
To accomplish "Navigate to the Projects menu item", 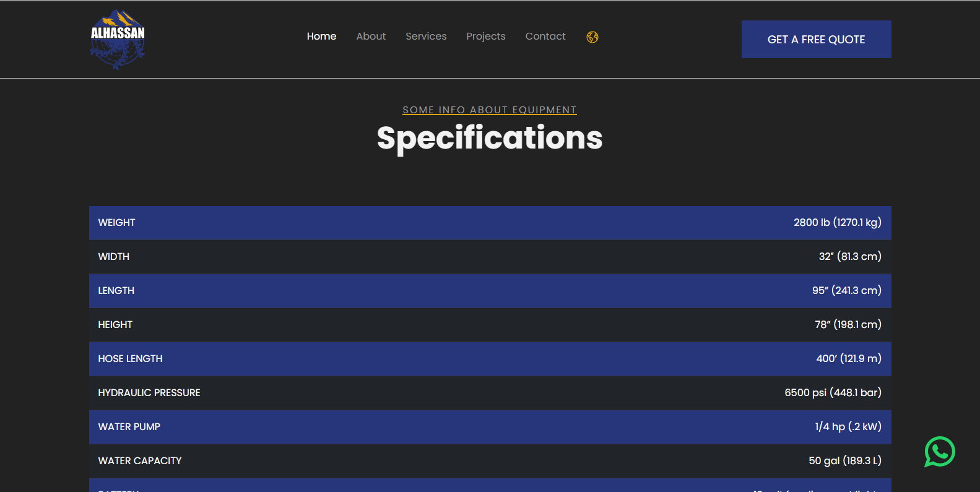I will coord(486,37).
